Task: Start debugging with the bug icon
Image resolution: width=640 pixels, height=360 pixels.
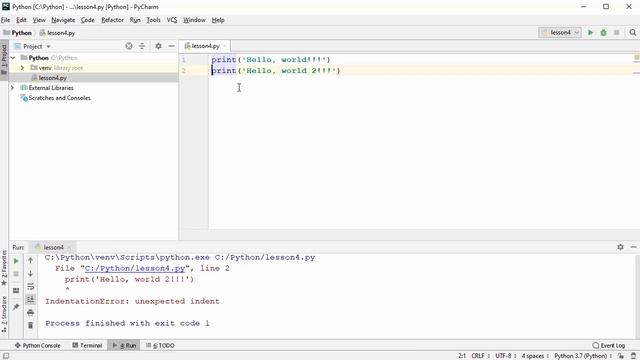Action: (x=603, y=33)
